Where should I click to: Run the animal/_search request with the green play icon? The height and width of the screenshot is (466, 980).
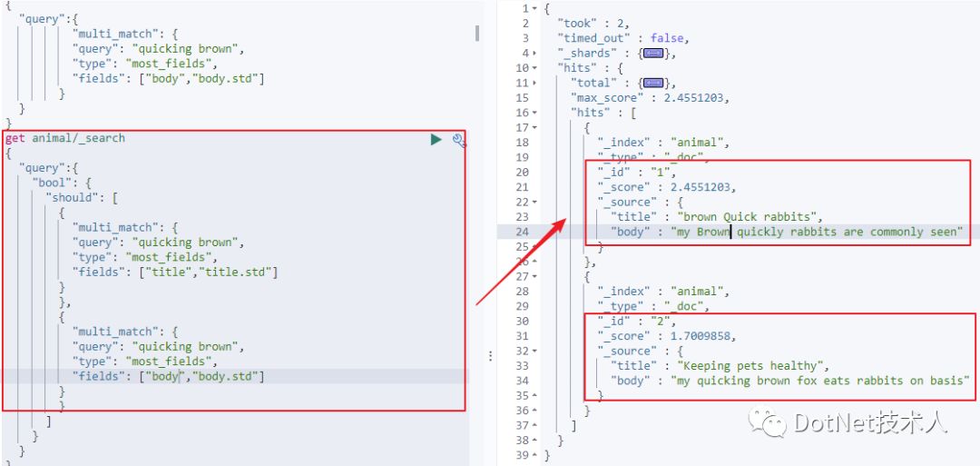pos(436,139)
